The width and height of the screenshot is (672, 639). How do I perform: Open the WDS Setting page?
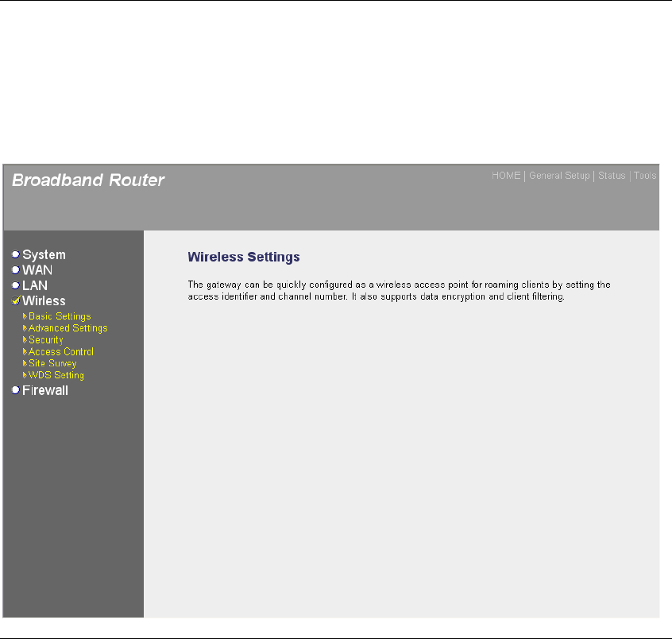coord(56,375)
